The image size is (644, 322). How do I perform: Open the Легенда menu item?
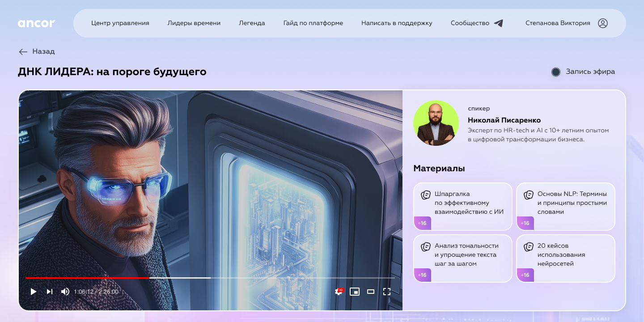point(252,23)
